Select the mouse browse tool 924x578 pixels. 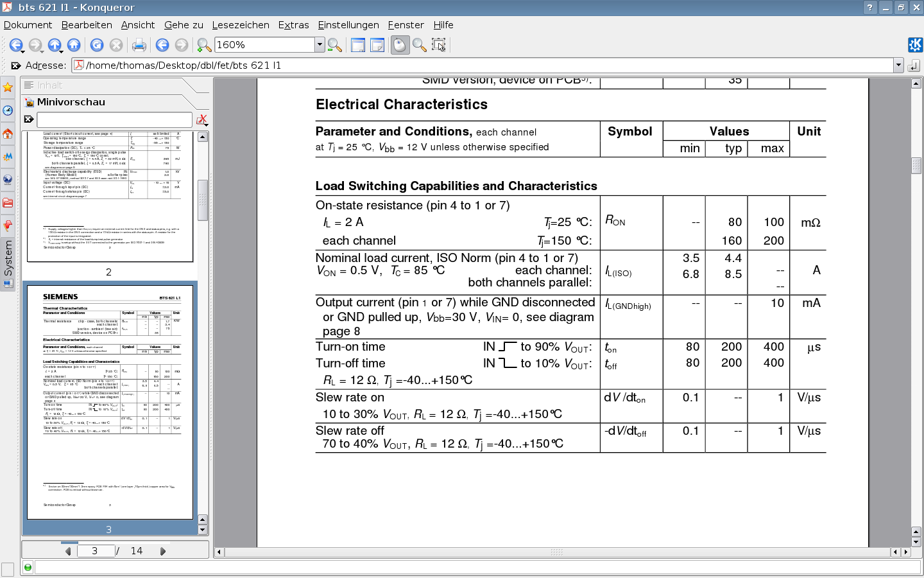(400, 44)
